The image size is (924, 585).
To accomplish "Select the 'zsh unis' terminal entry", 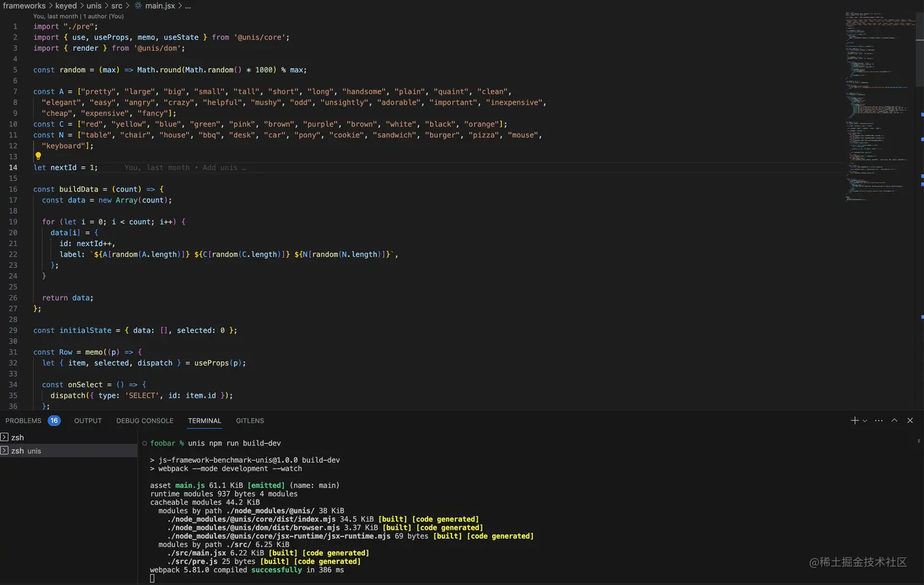I will point(68,451).
